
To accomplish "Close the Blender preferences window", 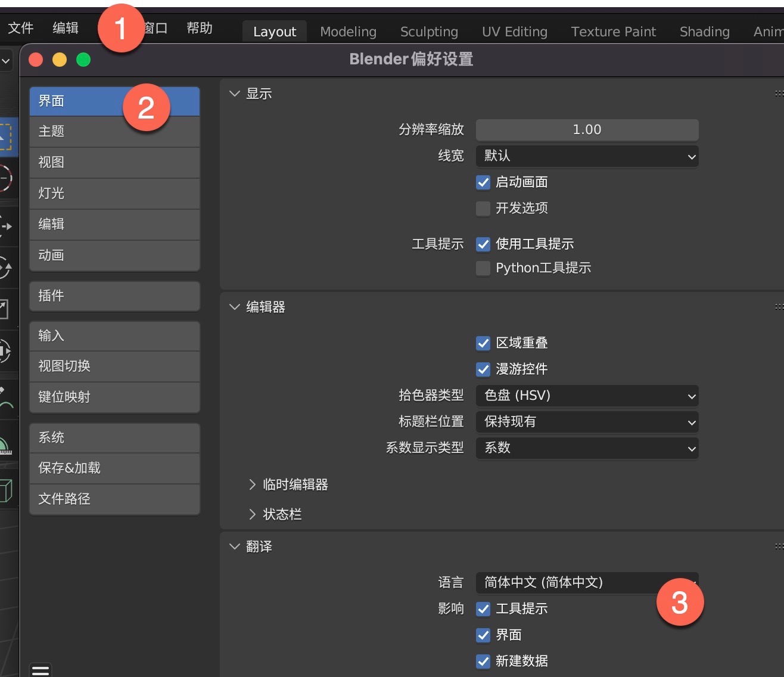I will pos(36,60).
